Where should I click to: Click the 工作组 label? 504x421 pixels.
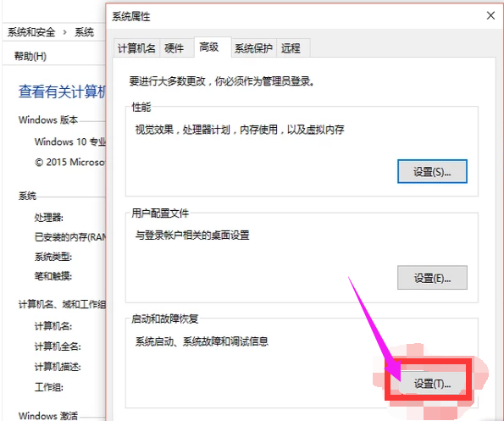tap(48, 387)
